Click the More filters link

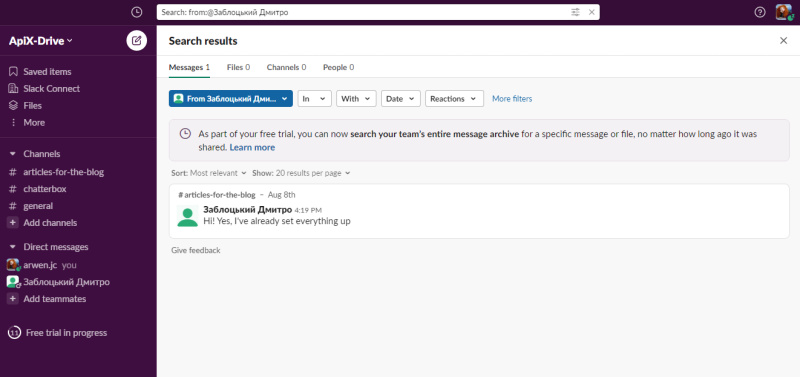pos(512,99)
